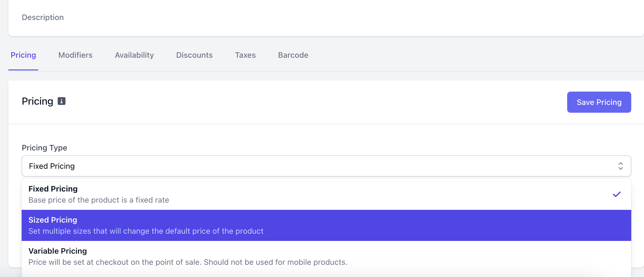The image size is (644, 277).
Task: Click the Description field label
Action: 43,17
